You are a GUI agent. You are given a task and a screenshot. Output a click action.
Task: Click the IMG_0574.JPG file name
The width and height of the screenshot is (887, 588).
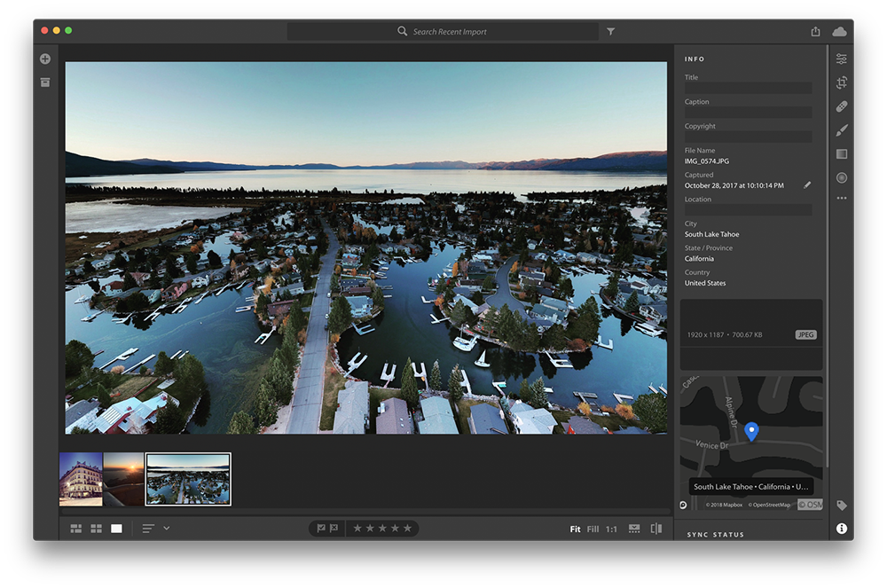(x=707, y=161)
